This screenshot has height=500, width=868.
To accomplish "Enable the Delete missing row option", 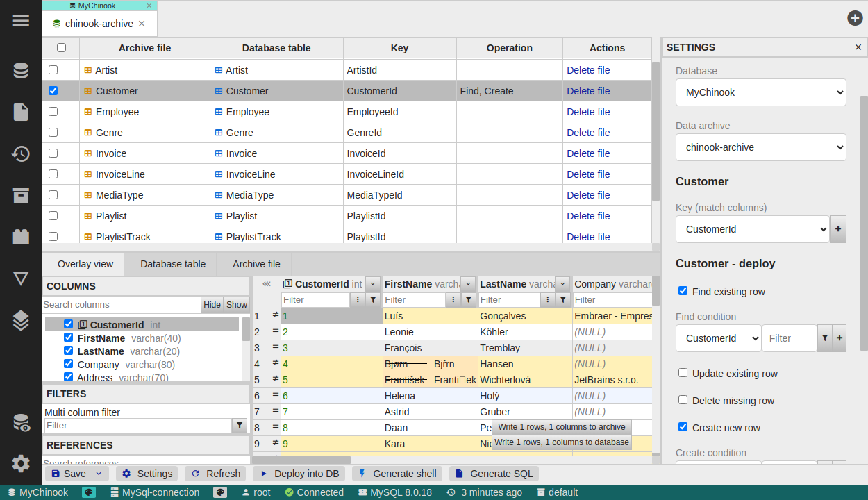I will [x=683, y=400].
